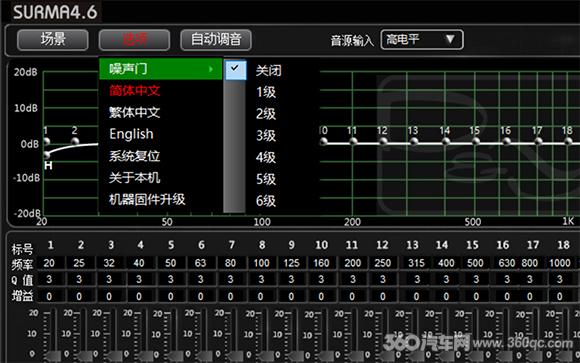This screenshot has height=363, width=580.
Task: Open the 音源输入 高电平 dropdown
Action: pyautogui.click(x=422, y=40)
